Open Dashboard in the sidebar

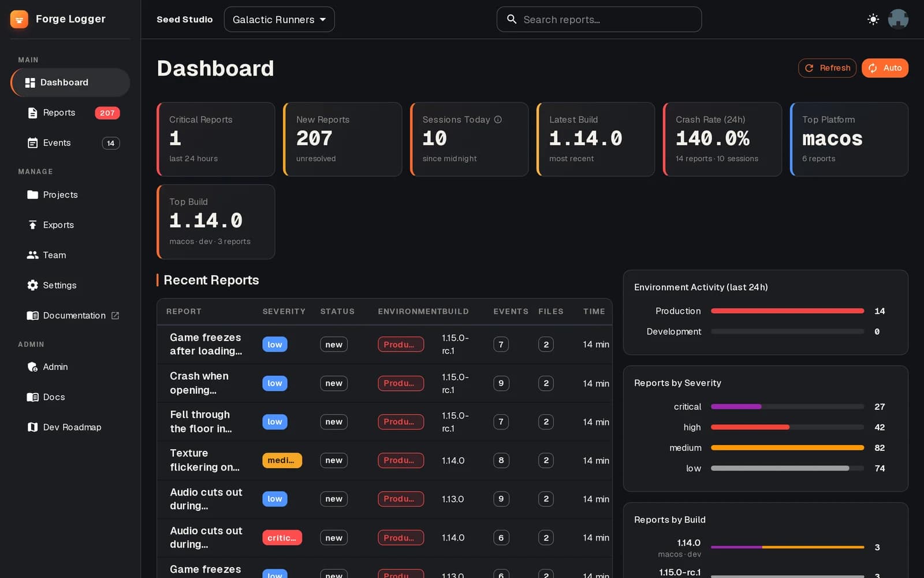[x=70, y=83]
